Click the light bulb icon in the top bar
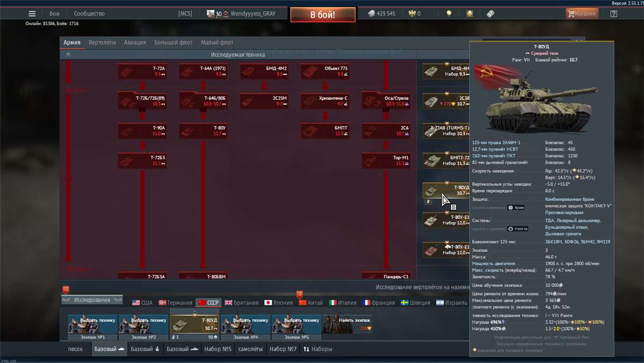Image resolution: width=644 pixels, height=363 pixels. (x=449, y=13)
